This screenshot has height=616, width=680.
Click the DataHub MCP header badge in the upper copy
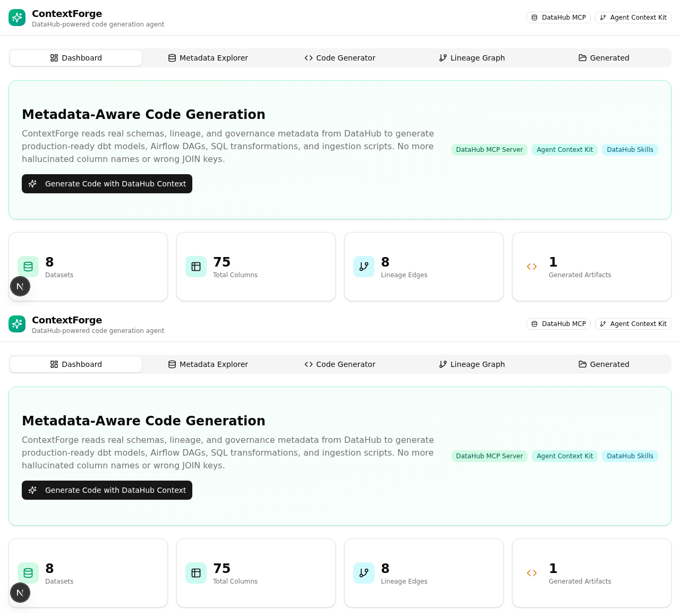[x=558, y=18]
